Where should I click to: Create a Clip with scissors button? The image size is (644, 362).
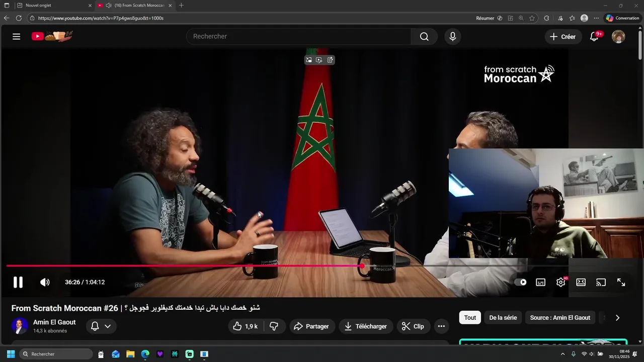pyautogui.click(x=413, y=326)
